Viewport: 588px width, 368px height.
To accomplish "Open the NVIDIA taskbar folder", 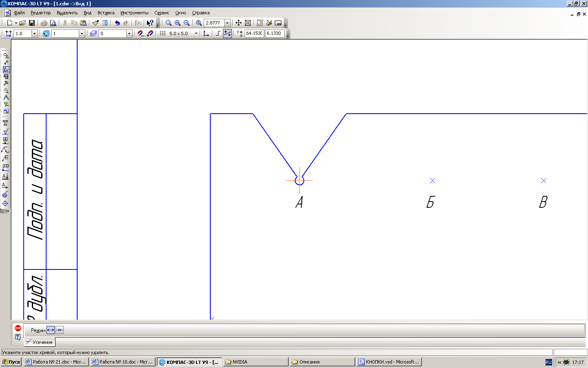I will pos(256,362).
